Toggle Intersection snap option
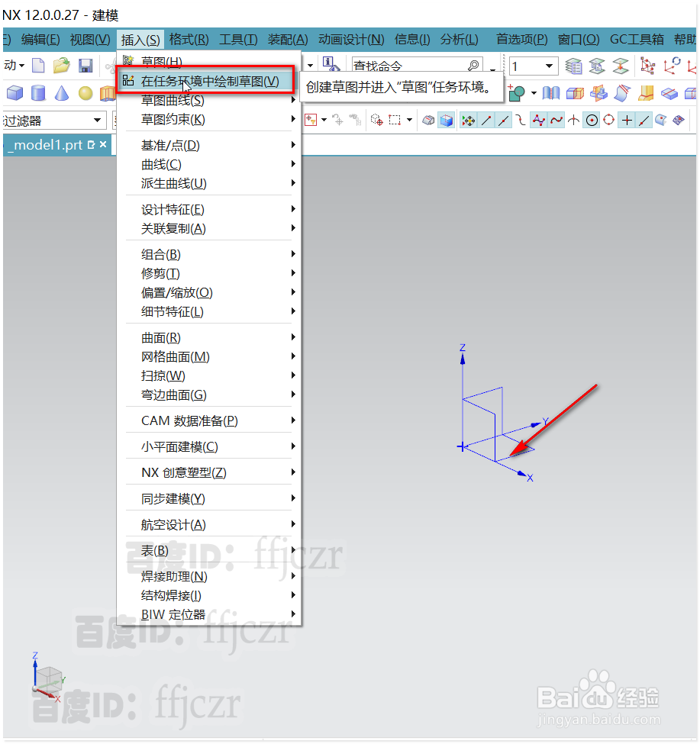The height and width of the screenshot is (744, 700). click(x=574, y=121)
